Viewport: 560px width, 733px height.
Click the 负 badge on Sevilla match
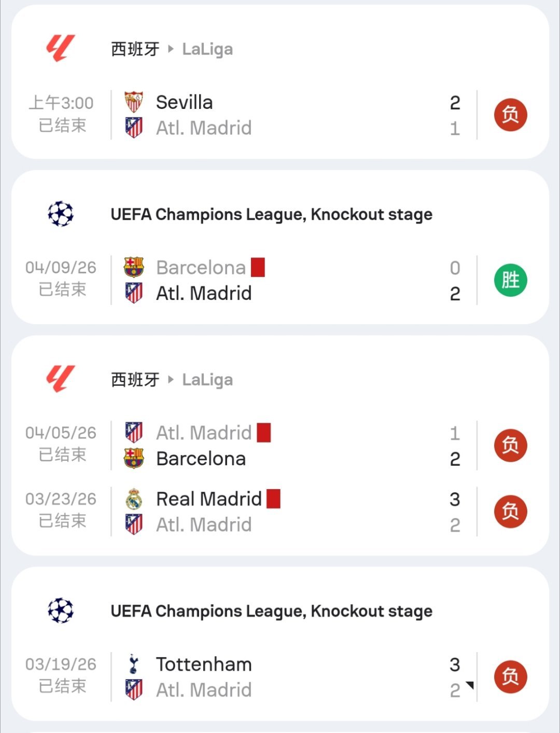pos(510,115)
